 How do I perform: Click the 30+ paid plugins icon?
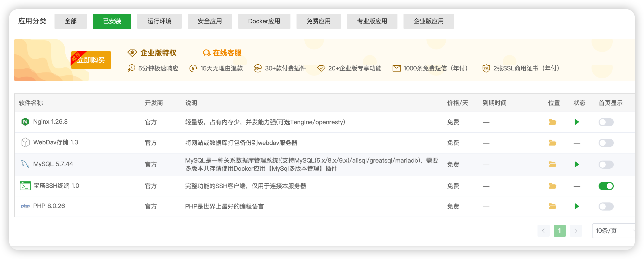coord(258,68)
